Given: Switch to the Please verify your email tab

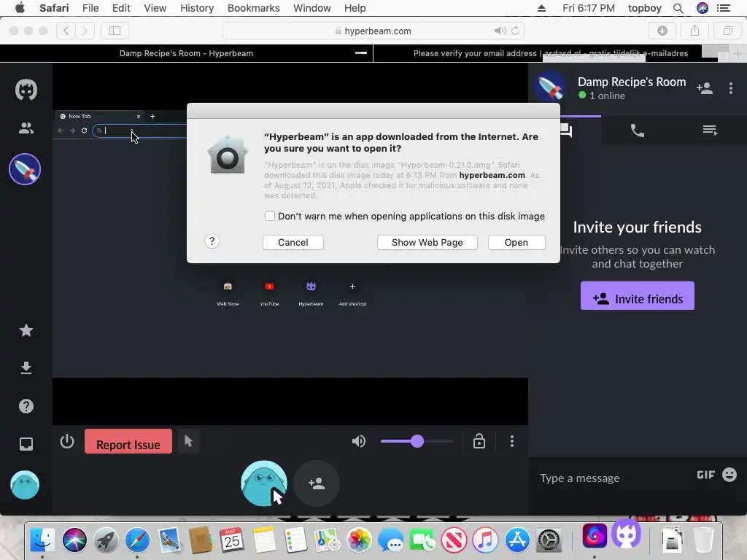Looking at the screenshot, I should 550,53.
